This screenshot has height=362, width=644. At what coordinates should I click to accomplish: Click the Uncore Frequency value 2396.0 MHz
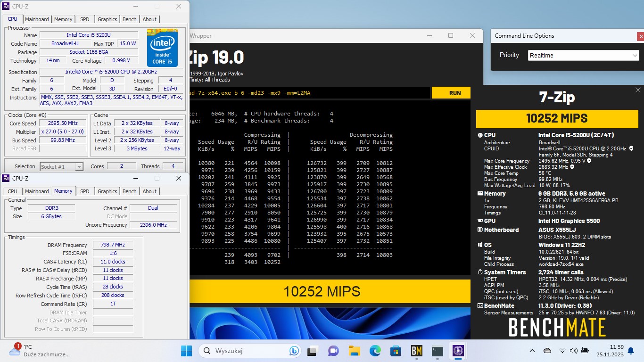tap(153, 225)
